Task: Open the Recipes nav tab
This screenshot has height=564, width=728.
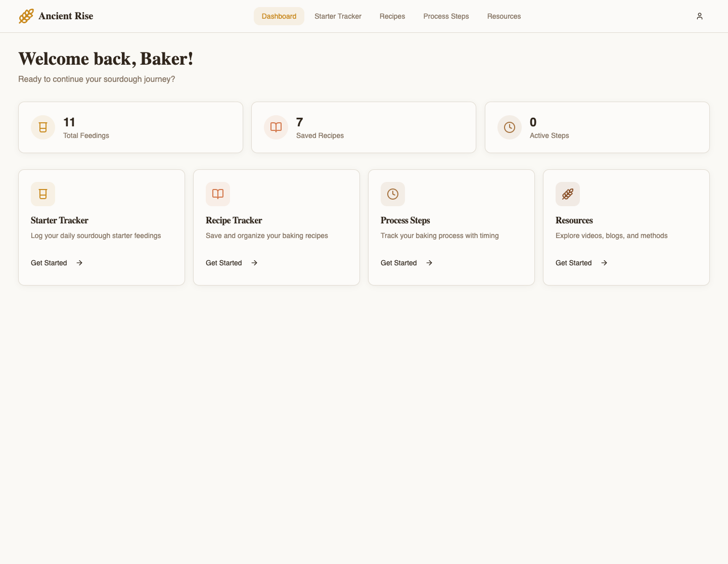Action: [392, 16]
